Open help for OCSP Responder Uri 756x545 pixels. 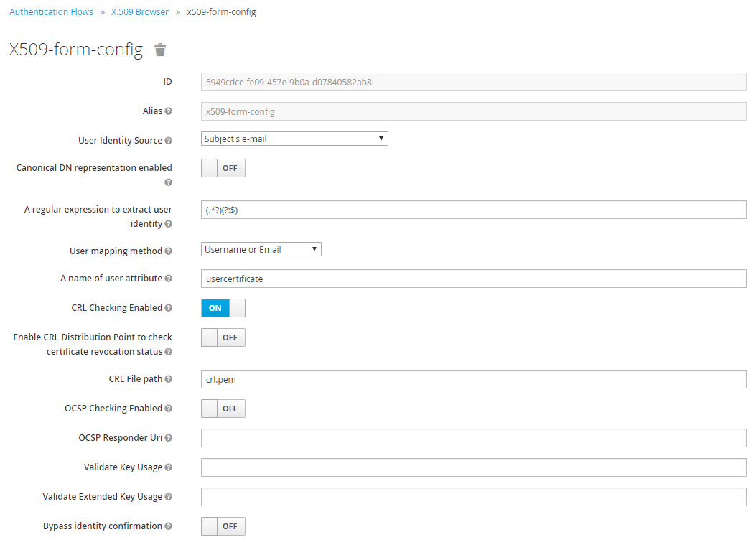tap(169, 438)
